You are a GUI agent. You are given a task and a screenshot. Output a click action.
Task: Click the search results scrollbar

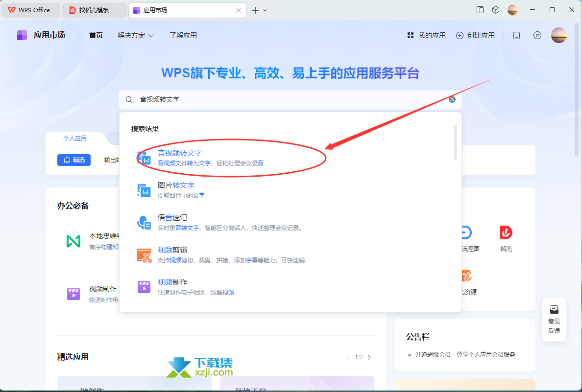coord(456,142)
